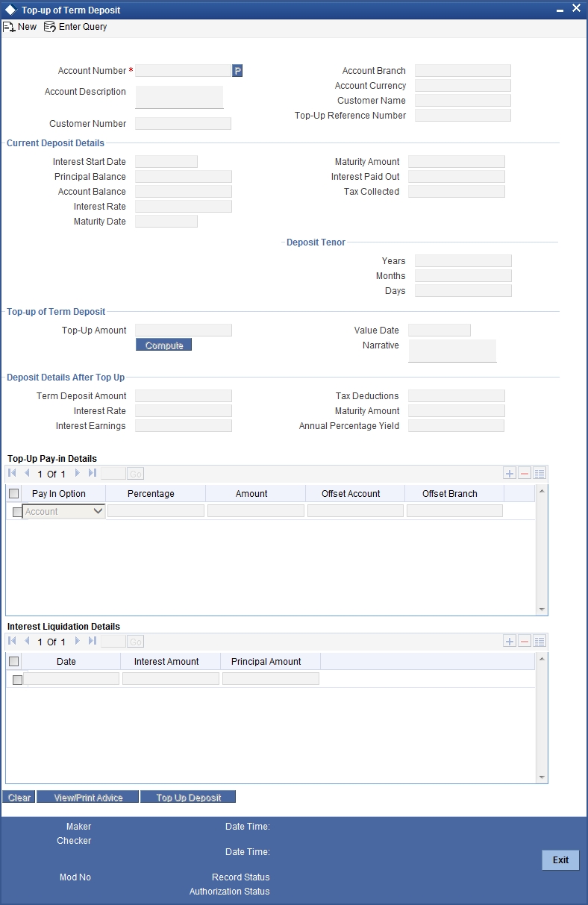588x905 pixels.
Task: Click the Value Date field
Action: (x=440, y=331)
